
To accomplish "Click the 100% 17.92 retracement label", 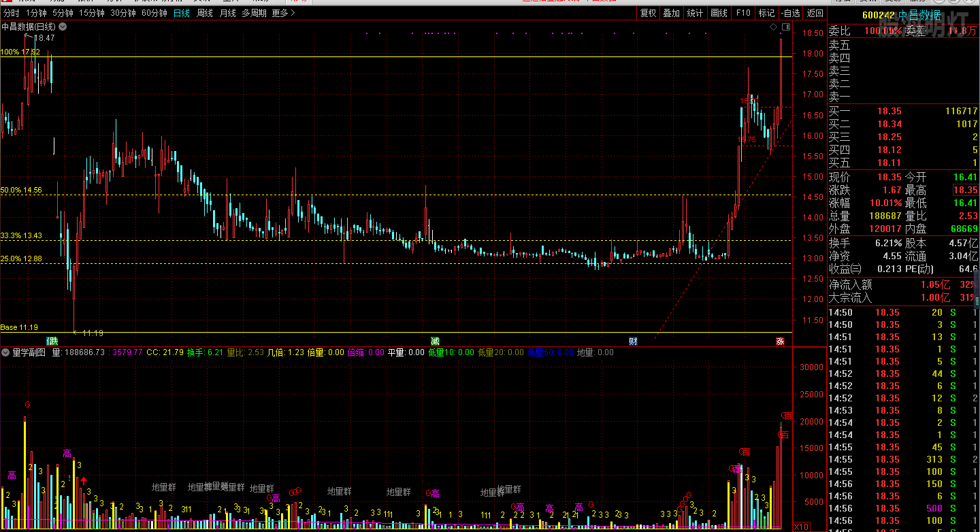I will [x=20, y=52].
